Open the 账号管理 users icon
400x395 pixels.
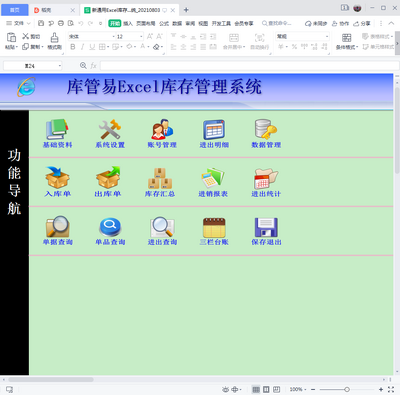162,129
